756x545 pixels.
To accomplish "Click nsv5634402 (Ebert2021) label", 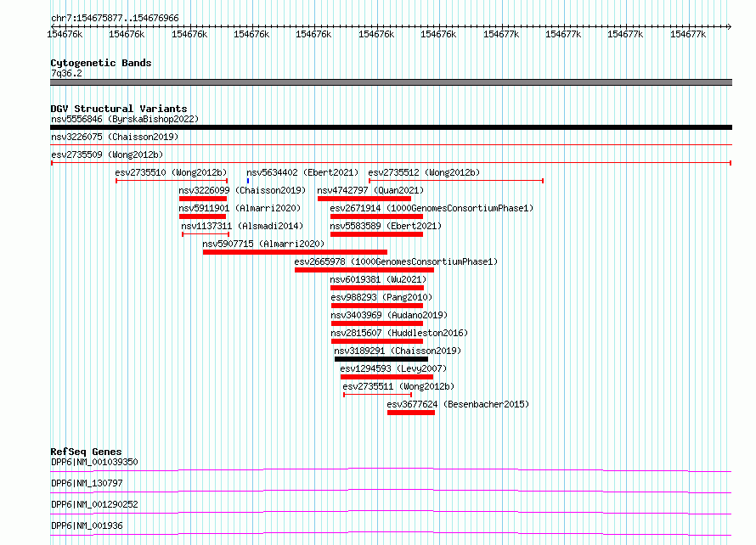I will [x=302, y=172].
